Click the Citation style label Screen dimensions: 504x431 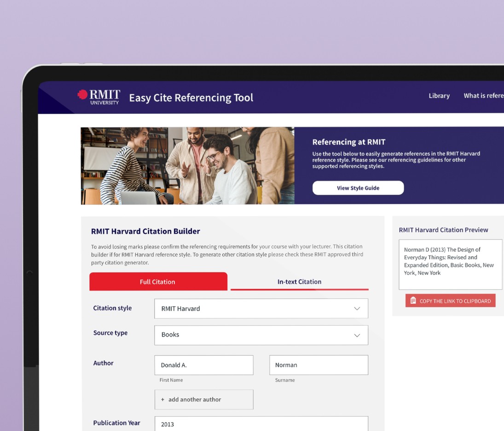pos(112,308)
